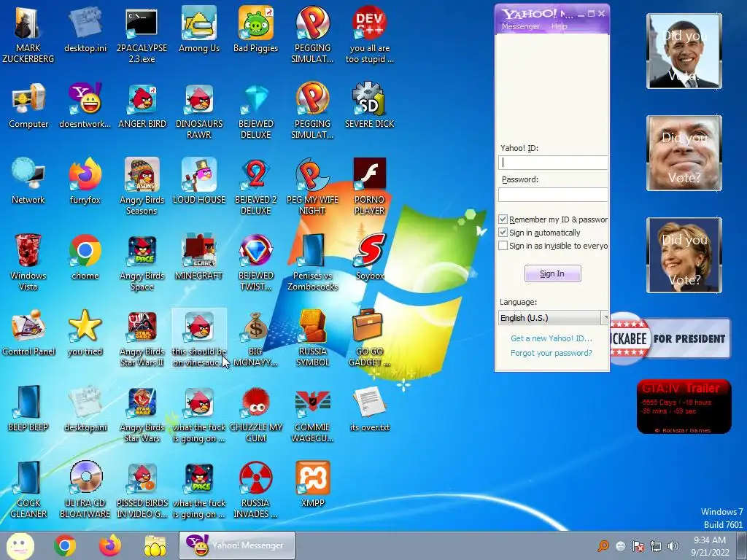Open the ULTRA CD BLOATWARE disc icon
The image size is (747, 560).
tap(85, 489)
